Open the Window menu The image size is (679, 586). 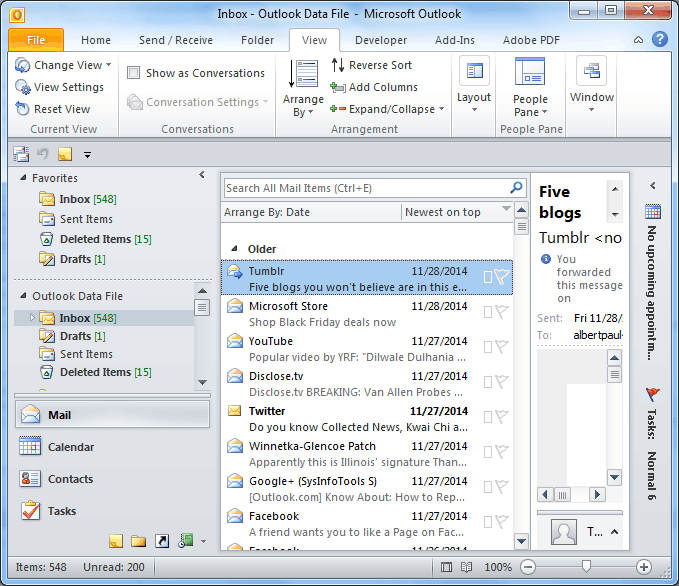[x=592, y=84]
